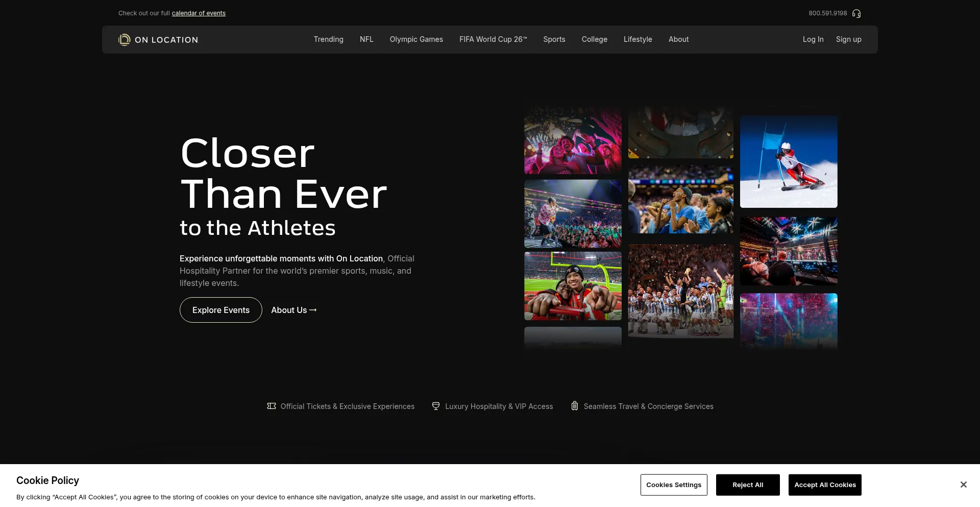Screen dimensions: 980x507
Task: Click the arrow next to About Us
Action: pos(313,310)
